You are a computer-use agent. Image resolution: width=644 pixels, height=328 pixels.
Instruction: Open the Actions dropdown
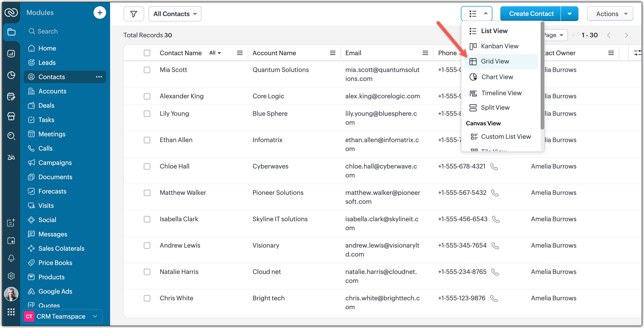pyautogui.click(x=610, y=14)
